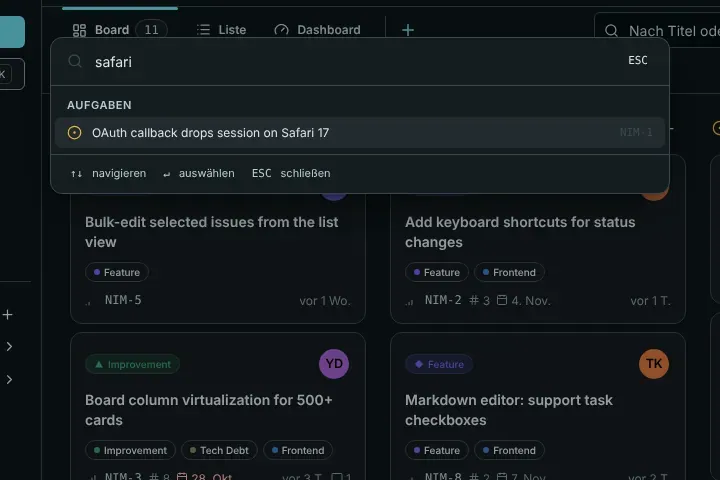Click Frontend tag on Markdown editor card

[509, 450]
